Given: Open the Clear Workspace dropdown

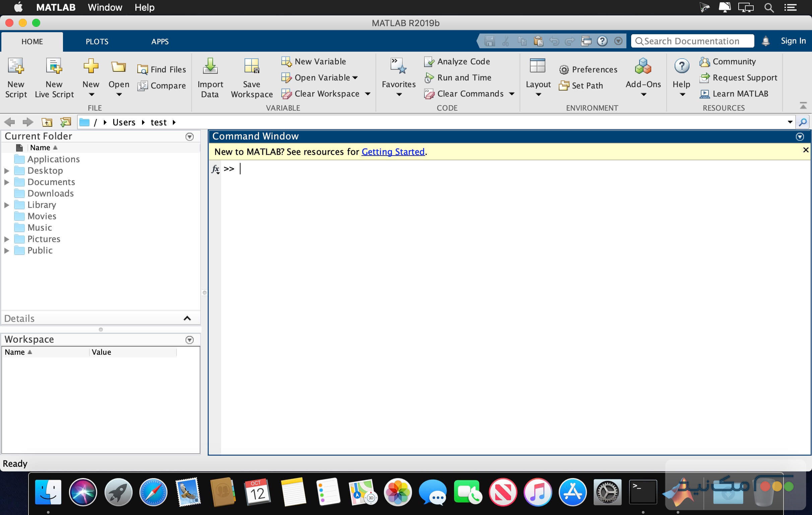Looking at the screenshot, I should pyautogui.click(x=367, y=94).
